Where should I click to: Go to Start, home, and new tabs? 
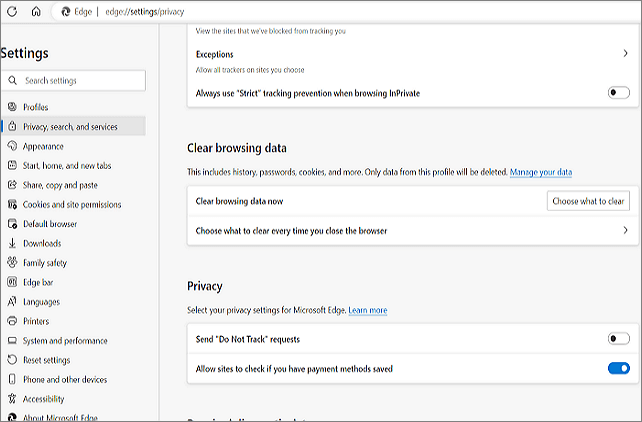tap(67, 165)
